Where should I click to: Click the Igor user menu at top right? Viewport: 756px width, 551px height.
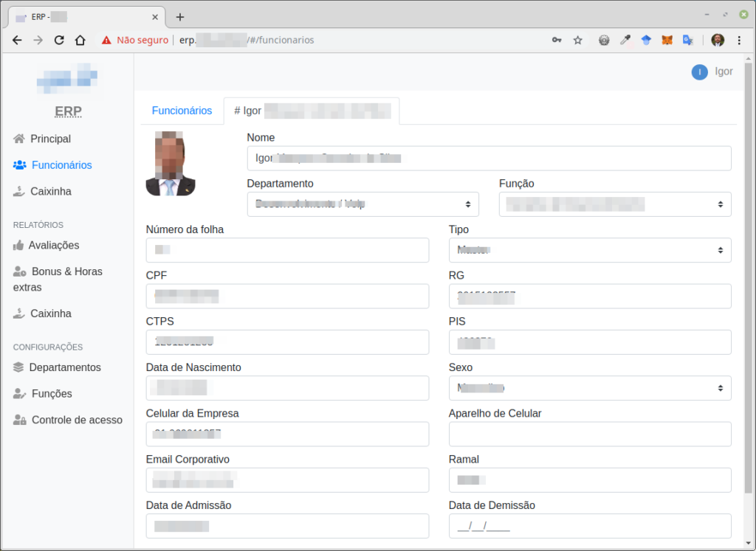(x=712, y=72)
